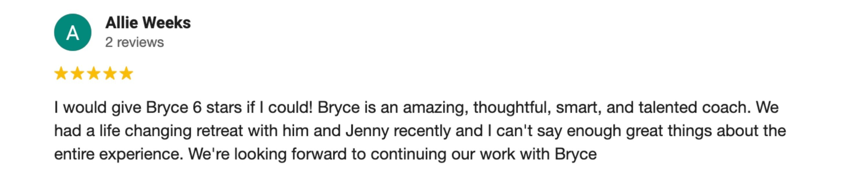Click the name "Jenny" in the review
The width and height of the screenshot is (868, 174).
click(x=367, y=131)
